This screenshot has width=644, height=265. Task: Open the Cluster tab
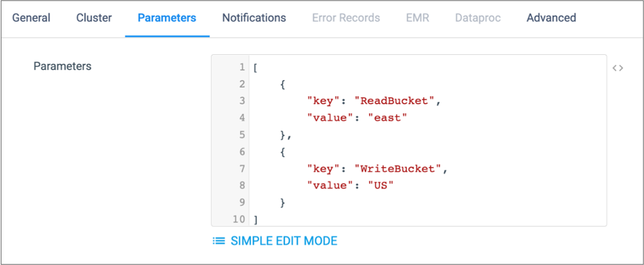[x=94, y=18]
